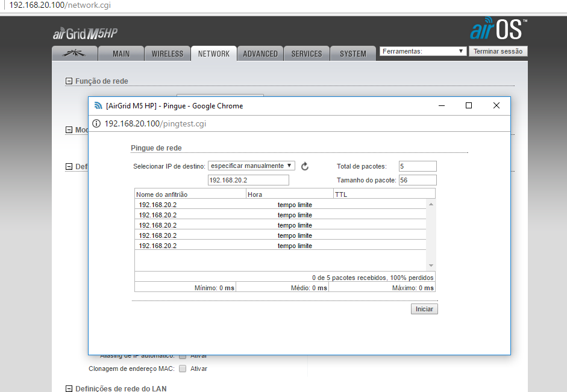Switch to the MAIN tab

[x=121, y=54]
